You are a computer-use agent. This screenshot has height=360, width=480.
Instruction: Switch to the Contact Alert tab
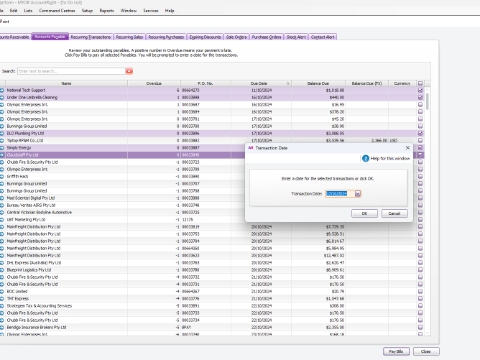pyautogui.click(x=322, y=37)
